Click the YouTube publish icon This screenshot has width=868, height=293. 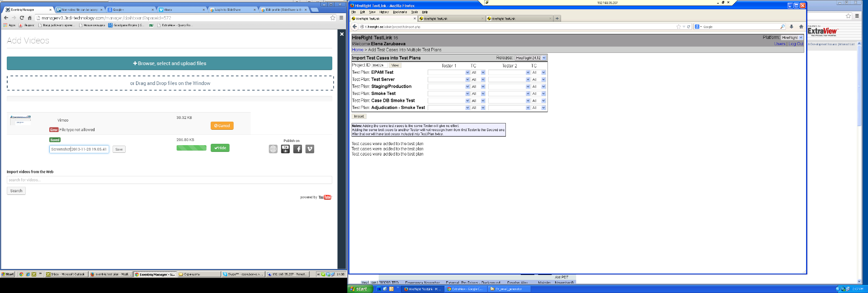[285, 149]
